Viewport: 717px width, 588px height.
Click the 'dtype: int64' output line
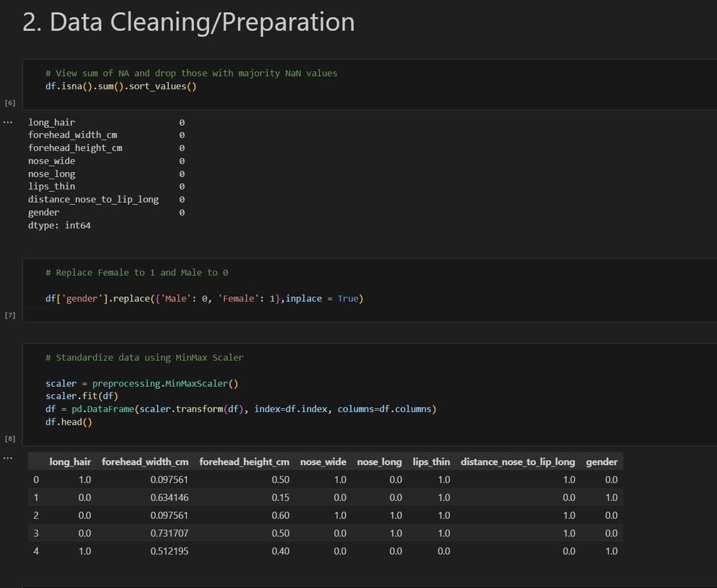coord(59,225)
